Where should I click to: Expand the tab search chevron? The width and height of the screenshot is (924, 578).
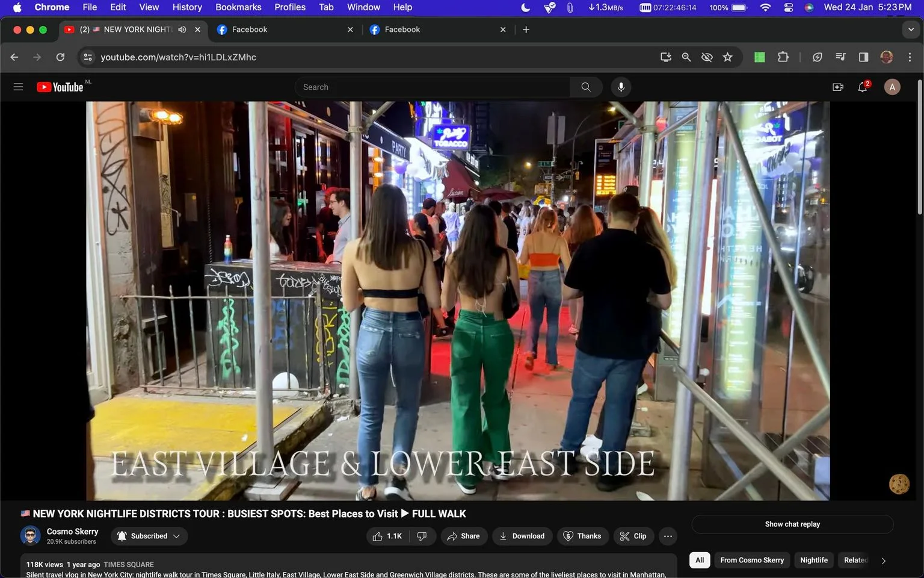(911, 30)
